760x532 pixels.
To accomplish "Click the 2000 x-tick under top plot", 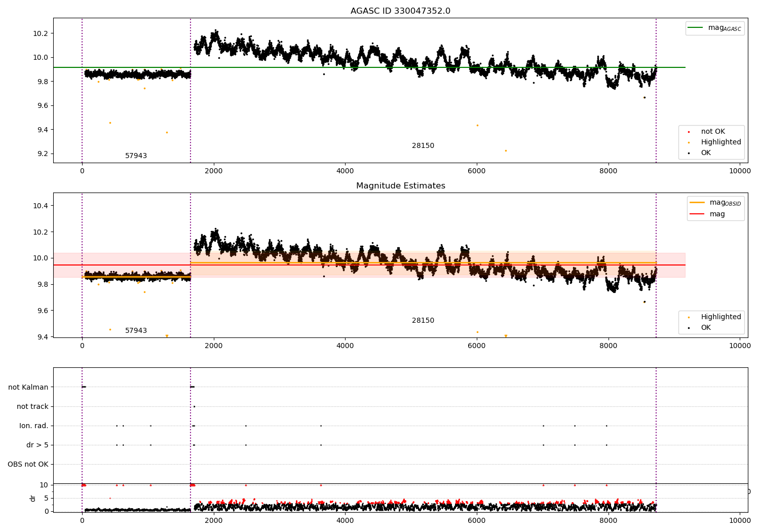I will 213,171.
